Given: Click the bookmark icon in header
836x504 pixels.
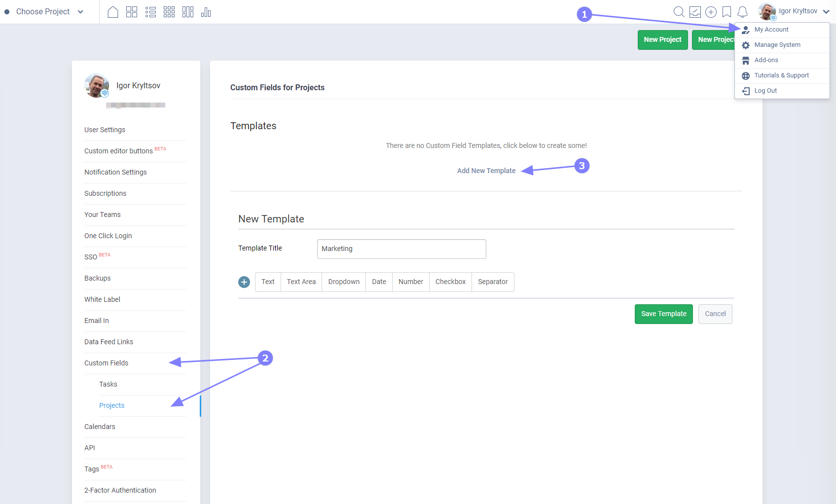Looking at the screenshot, I should click(727, 12).
